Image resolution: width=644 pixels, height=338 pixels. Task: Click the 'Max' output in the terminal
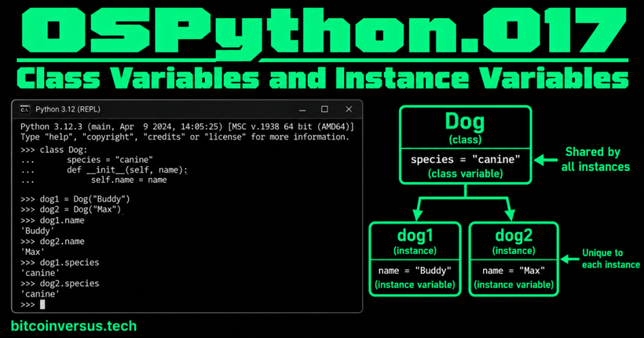click(x=33, y=252)
